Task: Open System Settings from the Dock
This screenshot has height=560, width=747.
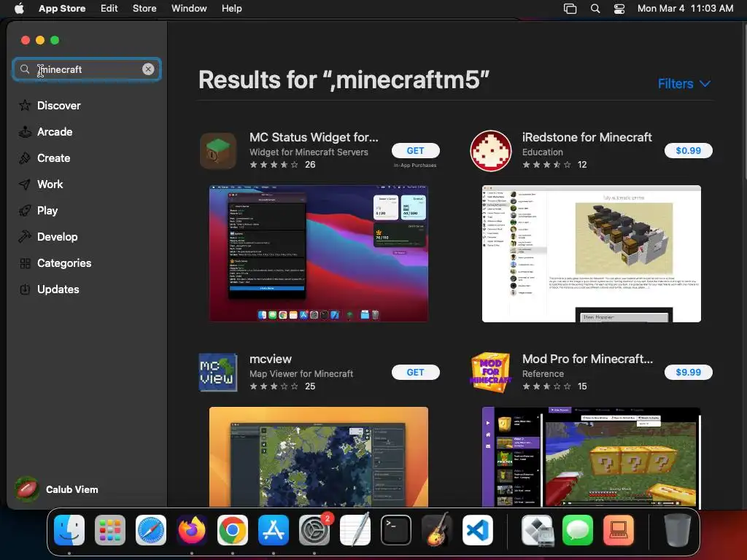Action: (x=314, y=529)
